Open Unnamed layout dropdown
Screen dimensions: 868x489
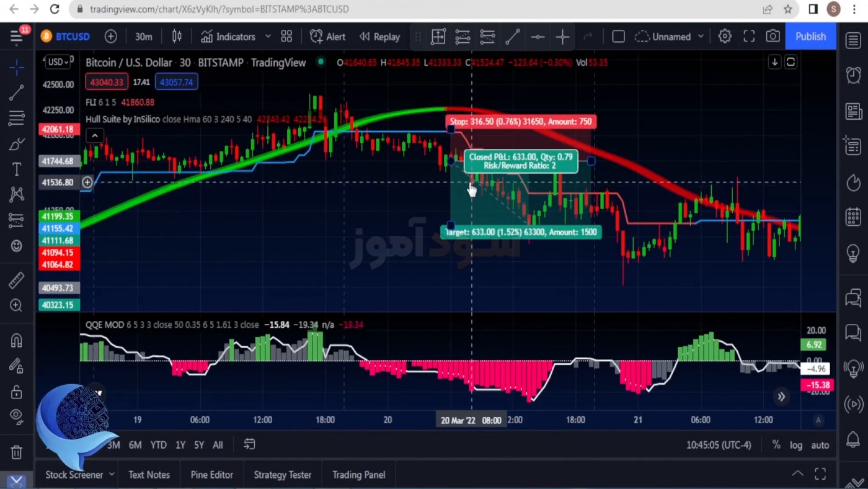[x=670, y=37]
